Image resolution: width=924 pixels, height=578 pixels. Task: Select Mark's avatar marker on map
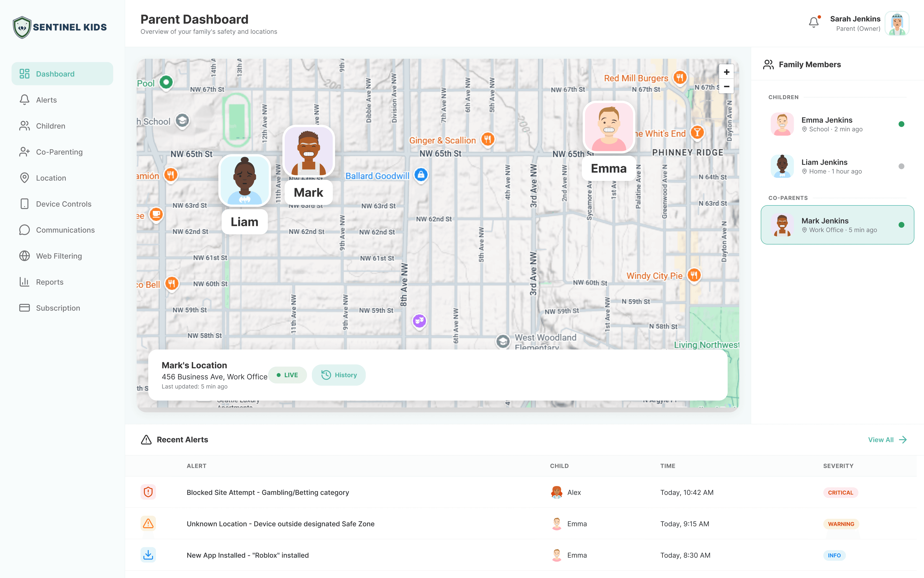click(308, 151)
